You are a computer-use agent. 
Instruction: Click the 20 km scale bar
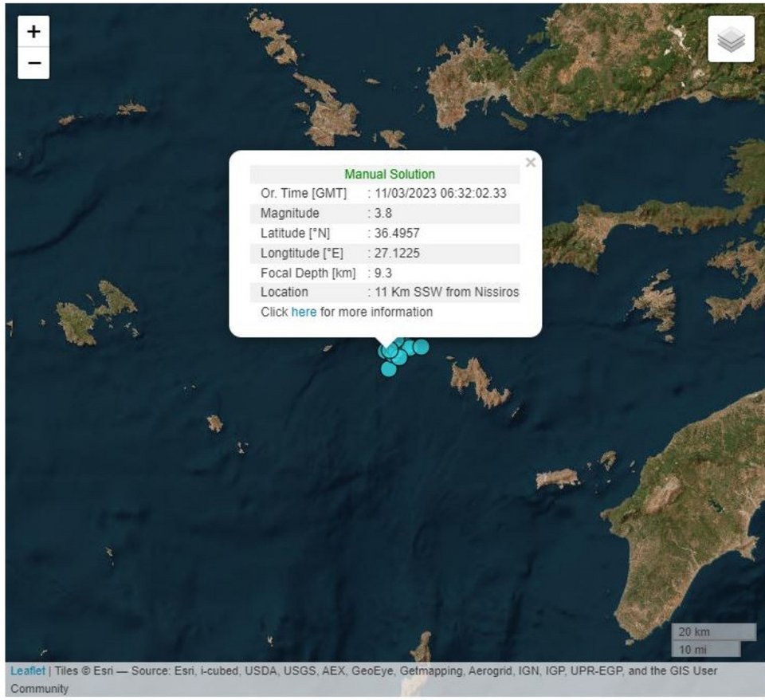[x=714, y=632]
